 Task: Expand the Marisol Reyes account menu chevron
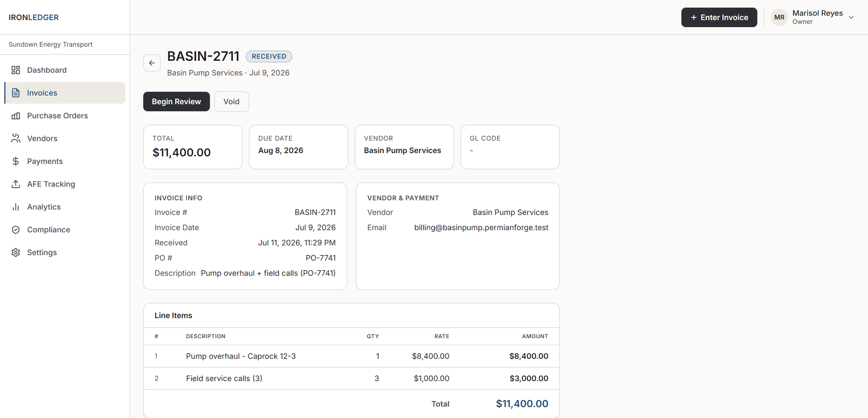[851, 17]
